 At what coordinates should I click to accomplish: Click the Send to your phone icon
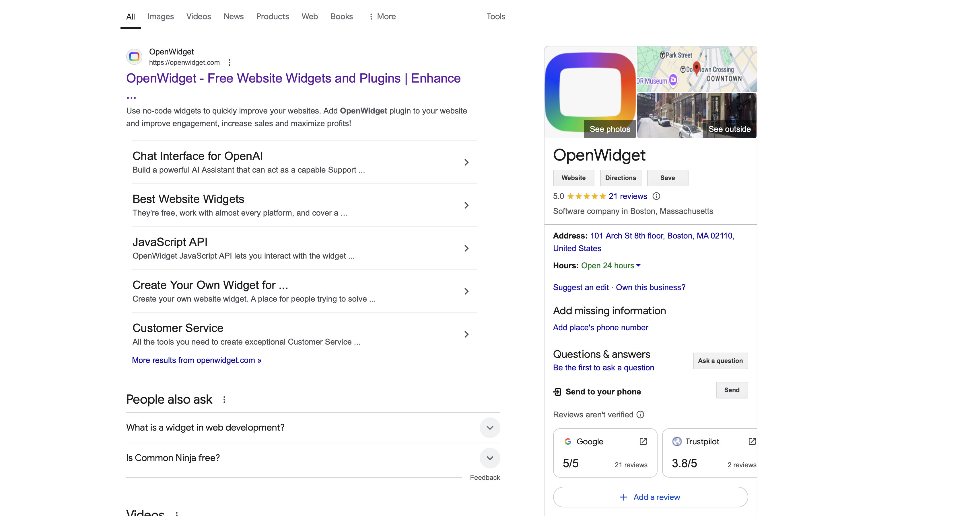click(557, 392)
